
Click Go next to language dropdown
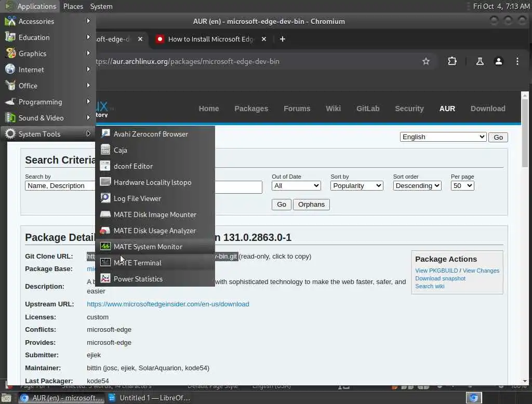(498, 138)
